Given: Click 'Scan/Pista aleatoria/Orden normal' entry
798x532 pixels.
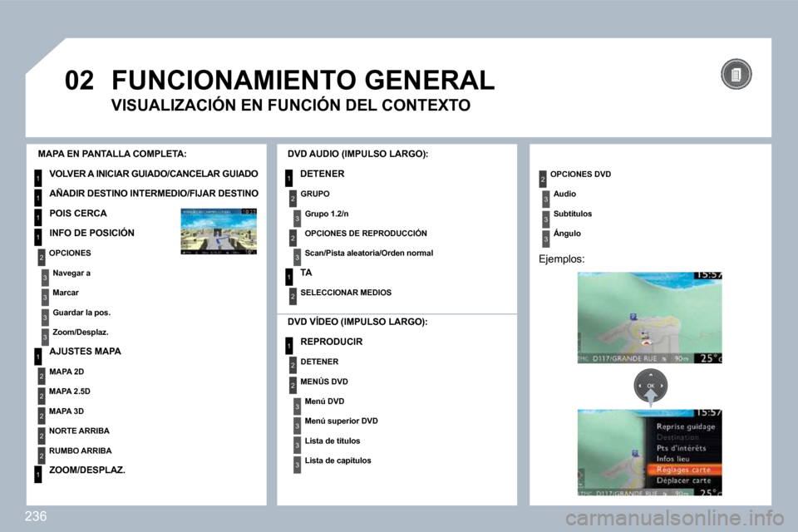Looking at the screenshot, I should tap(369, 253).
